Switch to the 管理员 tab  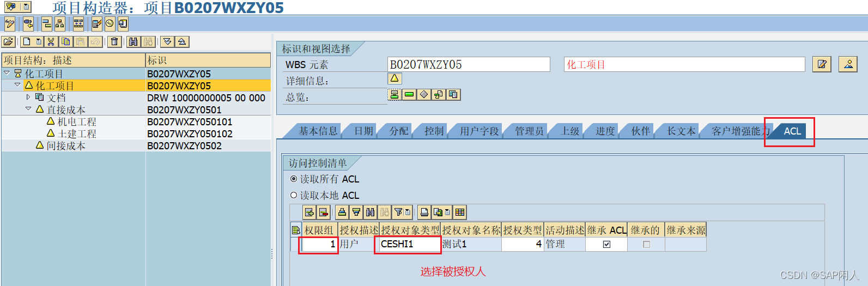[529, 131]
